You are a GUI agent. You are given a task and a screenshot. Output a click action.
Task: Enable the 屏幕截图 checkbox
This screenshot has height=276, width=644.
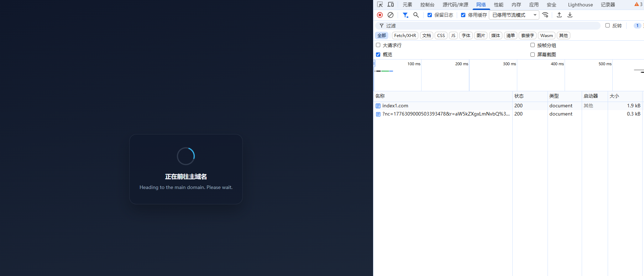click(533, 55)
